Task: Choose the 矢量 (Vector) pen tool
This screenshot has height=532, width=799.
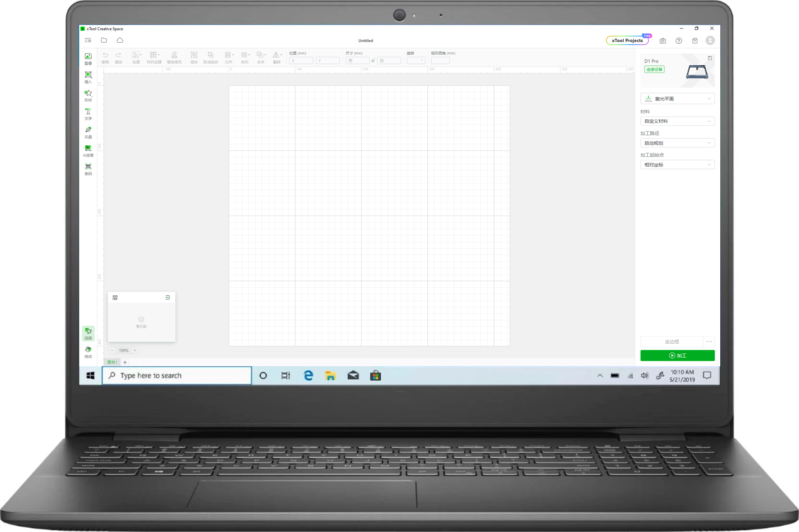Action: click(x=88, y=133)
